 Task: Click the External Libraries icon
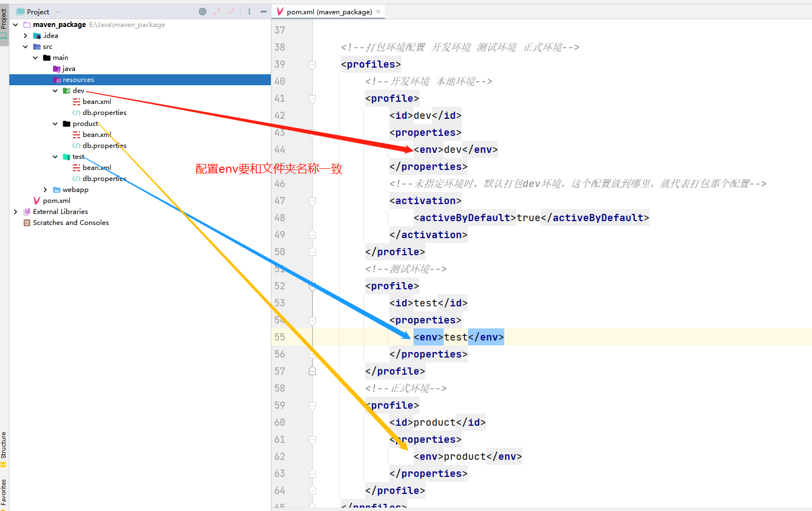tap(27, 212)
